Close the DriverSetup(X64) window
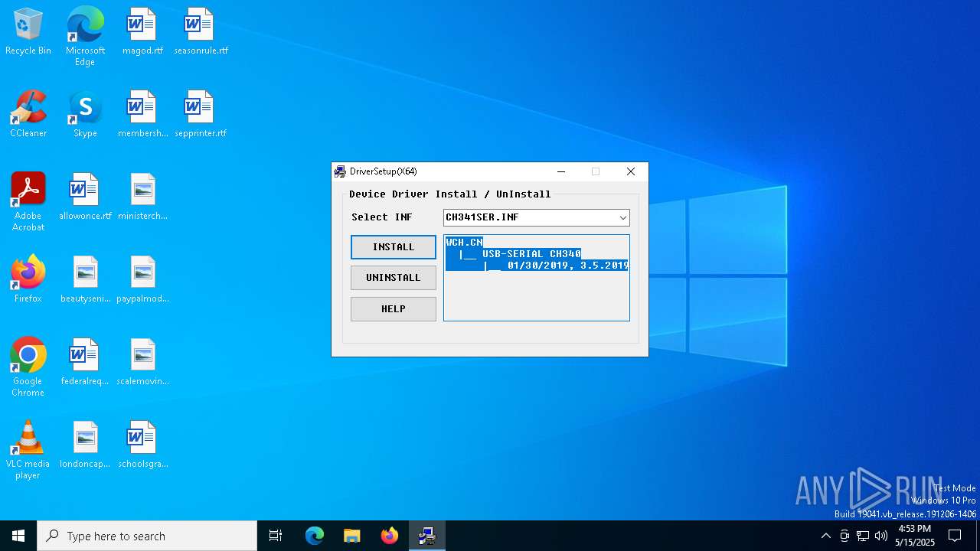 tap(631, 171)
